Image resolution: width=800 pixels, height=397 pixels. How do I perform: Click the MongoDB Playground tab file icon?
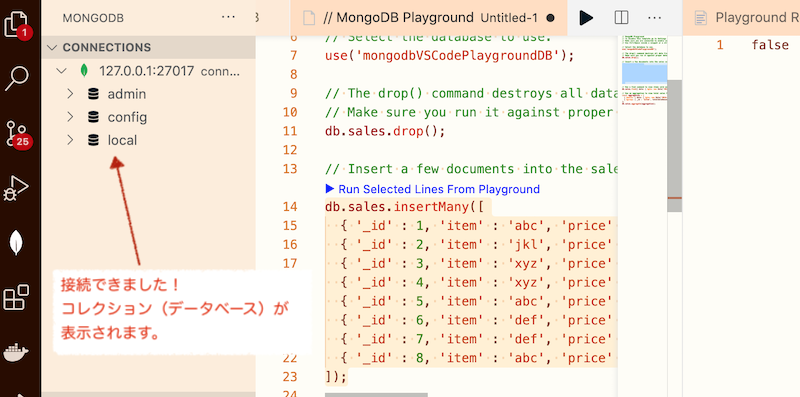coord(309,18)
